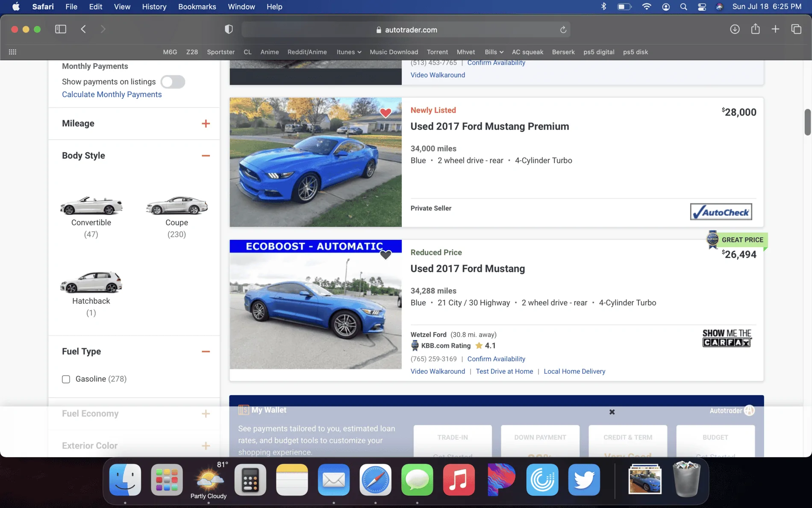The height and width of the screenshot is (508, 812).
Task: Open Messages from the Dock
Action: [417, 480]
